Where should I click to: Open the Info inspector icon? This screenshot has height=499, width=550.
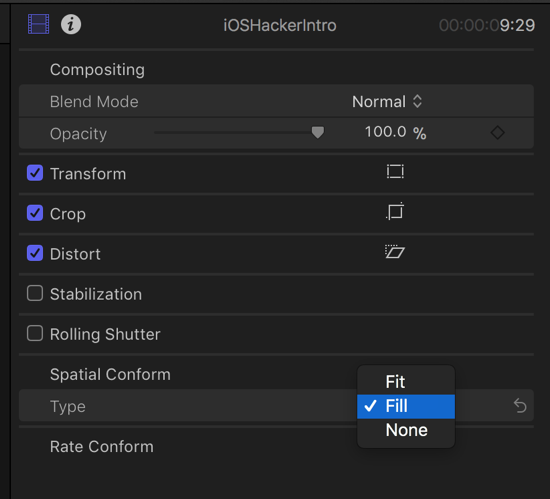pos(71,25)
